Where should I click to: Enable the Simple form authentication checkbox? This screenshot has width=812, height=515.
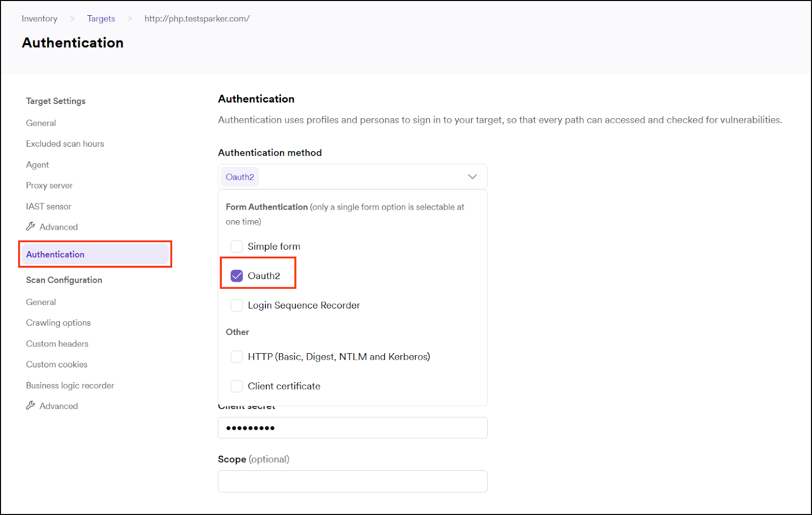[x=236, y=246]
